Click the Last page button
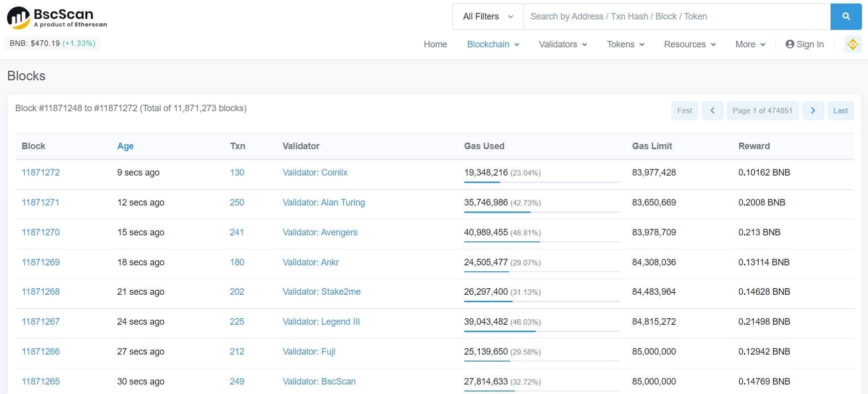The width and height of the screenshot is (868, 394). coord(841,111)
